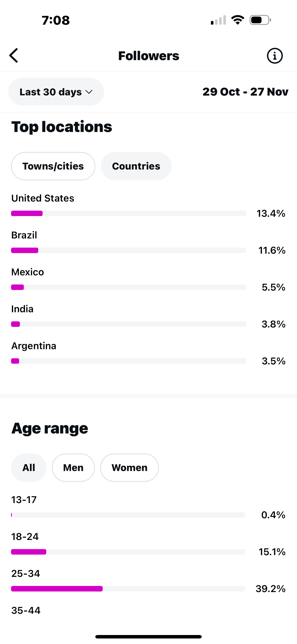Tap the 18-24 age range bar
Viewport: 297px width, 644px height.
pyautogui.click(x=128, y=552)
